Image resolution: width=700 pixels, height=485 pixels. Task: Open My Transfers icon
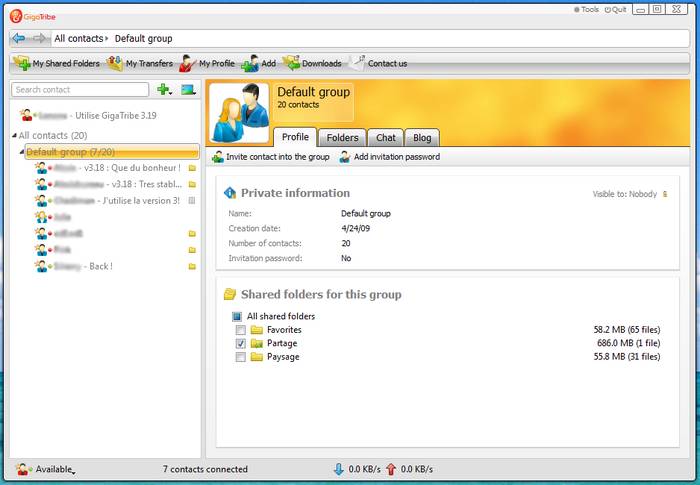click(x=115, y=63)
